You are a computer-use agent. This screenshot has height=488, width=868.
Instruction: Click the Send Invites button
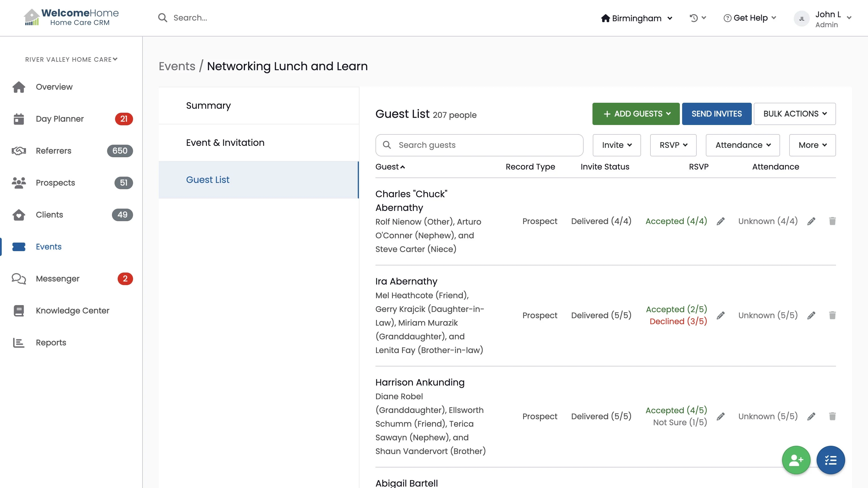[716, 114]
